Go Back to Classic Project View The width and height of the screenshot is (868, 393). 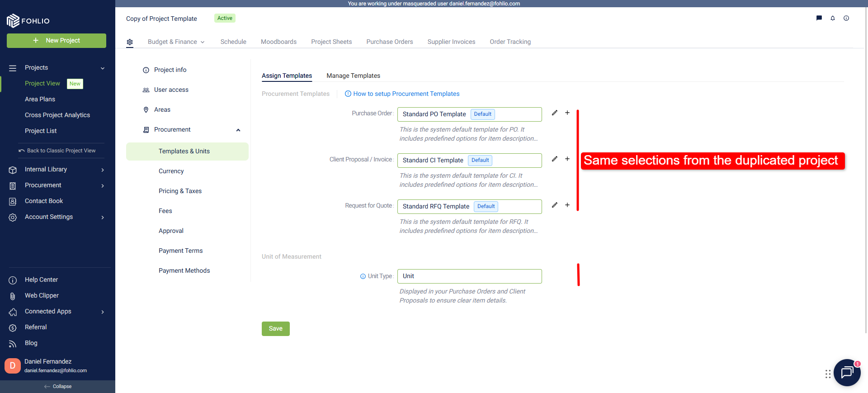pyautogui.click(x=57, y=151)
